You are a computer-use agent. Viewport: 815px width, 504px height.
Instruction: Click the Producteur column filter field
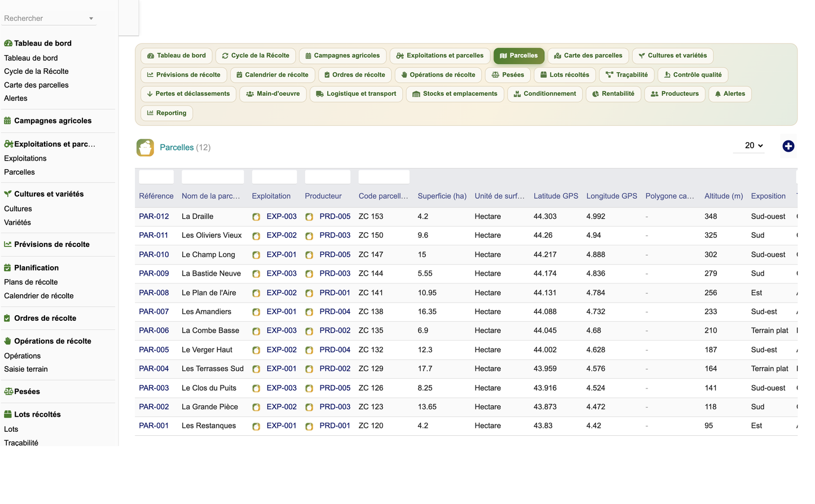pyautogui.click(x=328, y=176)
